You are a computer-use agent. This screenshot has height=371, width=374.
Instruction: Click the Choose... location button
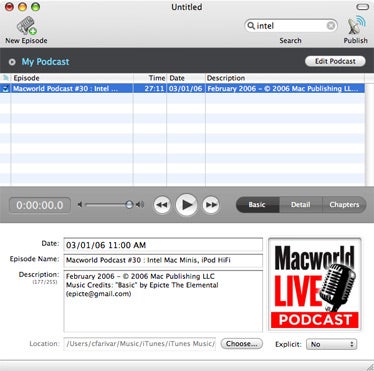pos(242,344)
